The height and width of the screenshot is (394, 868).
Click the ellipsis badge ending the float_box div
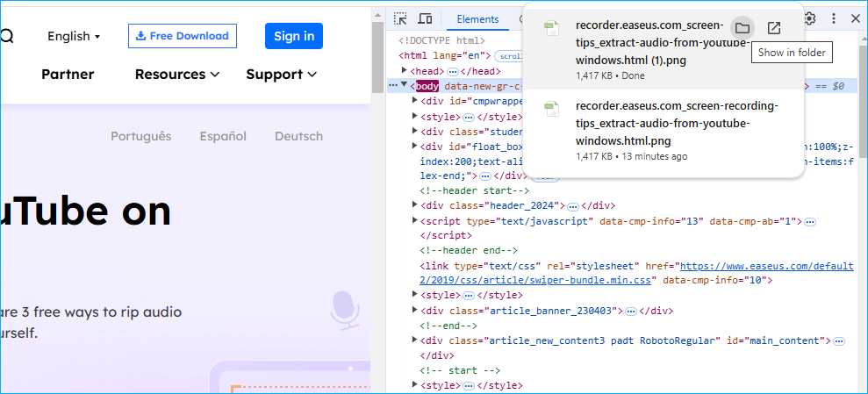(x=485, y=176)
